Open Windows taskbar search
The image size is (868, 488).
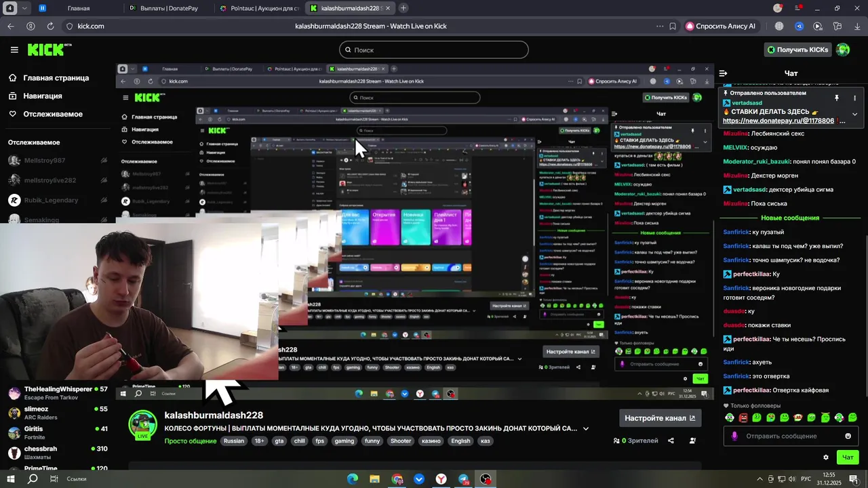pyautogui.click(x=33, y=479)
